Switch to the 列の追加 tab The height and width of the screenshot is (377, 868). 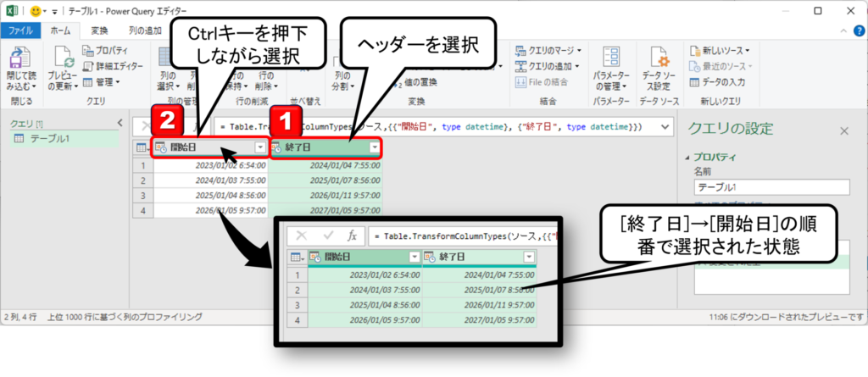point(145,30)
